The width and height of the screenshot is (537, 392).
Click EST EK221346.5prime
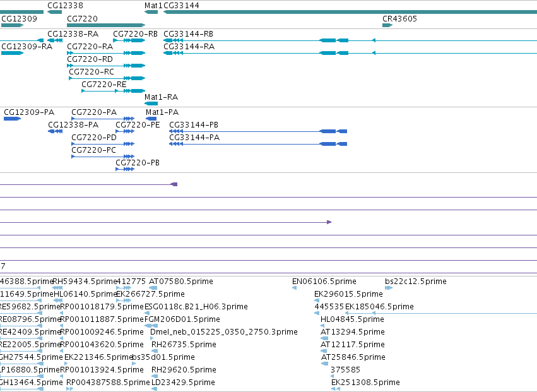[x=98, y=357]
